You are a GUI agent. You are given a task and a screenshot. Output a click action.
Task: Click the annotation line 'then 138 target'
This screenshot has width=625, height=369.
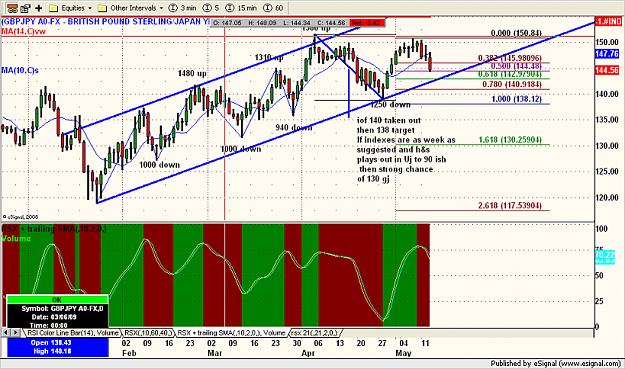click(x=385, y=130)
